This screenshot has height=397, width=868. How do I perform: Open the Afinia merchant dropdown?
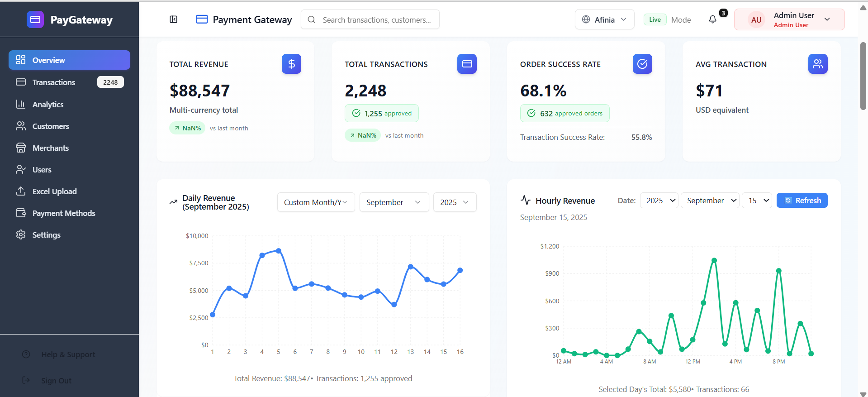pyautogui.click(x=605, y=19)
